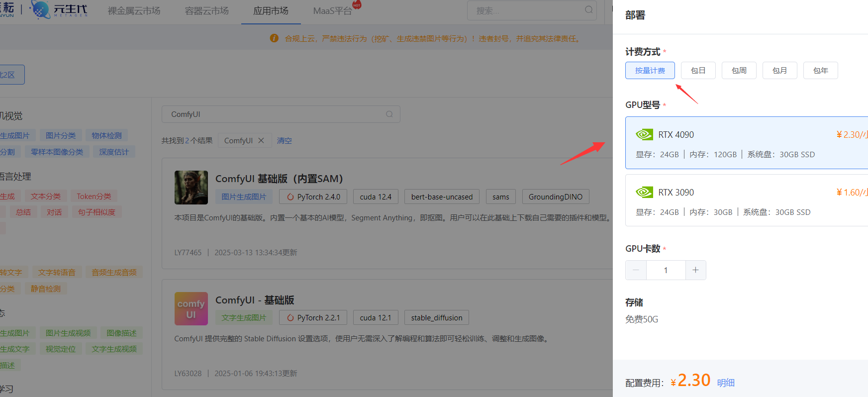Increase GPU card count with plus

click(x=695, y=270)
